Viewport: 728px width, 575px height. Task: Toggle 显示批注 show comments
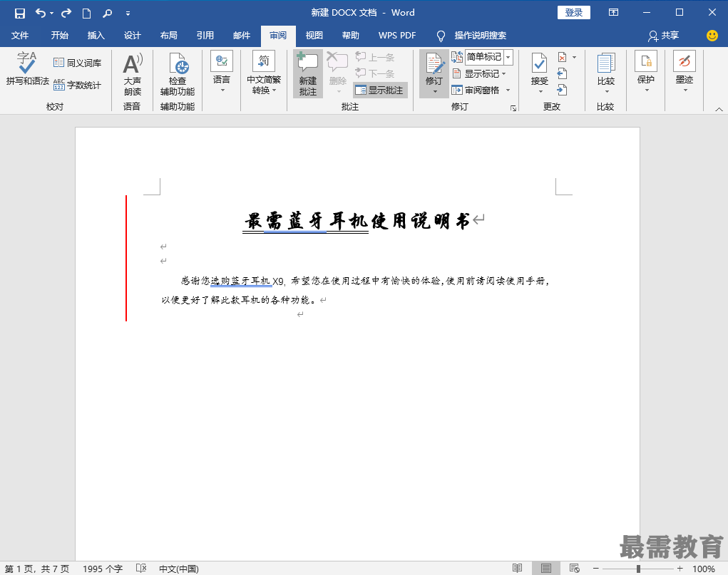[x=380, y=90]
